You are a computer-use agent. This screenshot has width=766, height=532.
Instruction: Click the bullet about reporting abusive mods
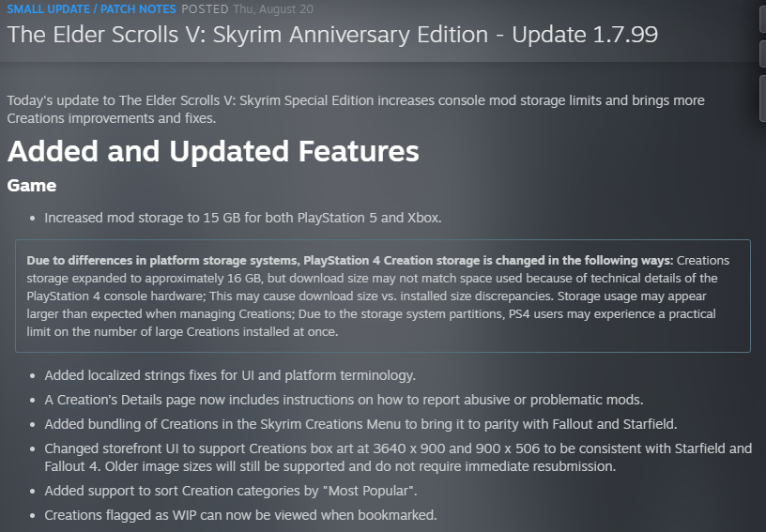coord(344,400)
